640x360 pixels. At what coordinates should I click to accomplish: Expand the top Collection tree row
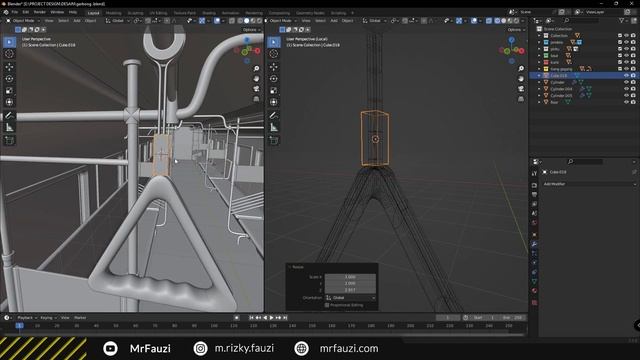[539, 36]
